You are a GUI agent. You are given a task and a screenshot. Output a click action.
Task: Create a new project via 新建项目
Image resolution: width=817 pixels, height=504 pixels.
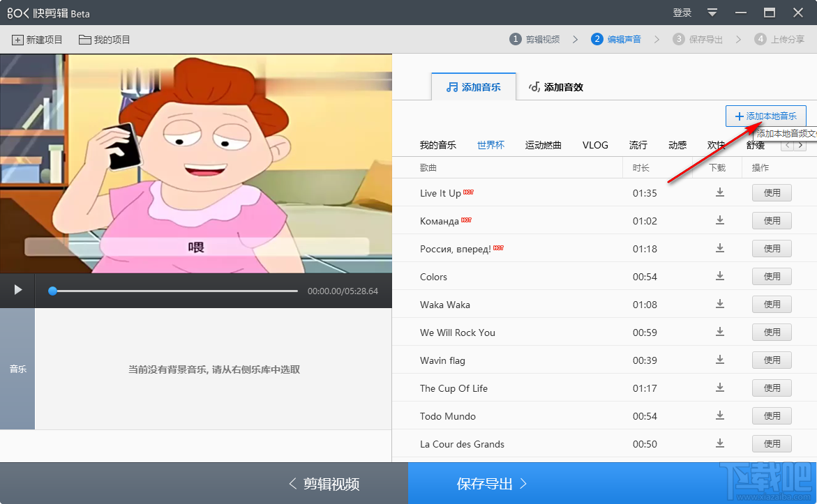(36, 40)
